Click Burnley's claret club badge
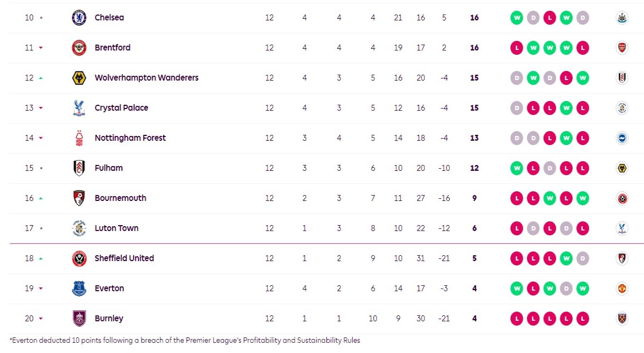Image resolution: width=644 pixels, height=353 pixels. click(79, 319)
